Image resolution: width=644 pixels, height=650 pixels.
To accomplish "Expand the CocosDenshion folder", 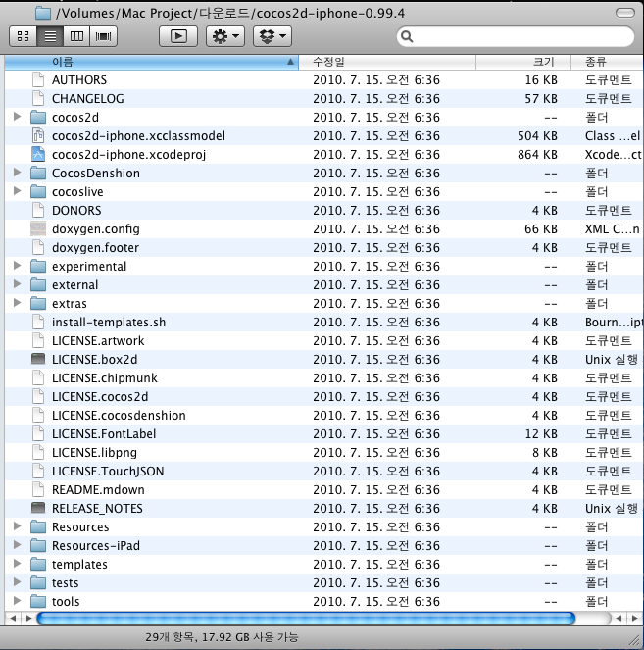I will tap(17, 173).
